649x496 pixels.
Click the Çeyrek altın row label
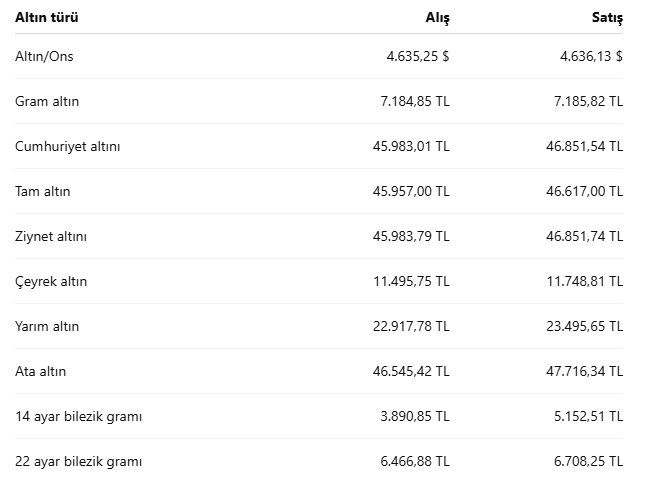(51, 282)
